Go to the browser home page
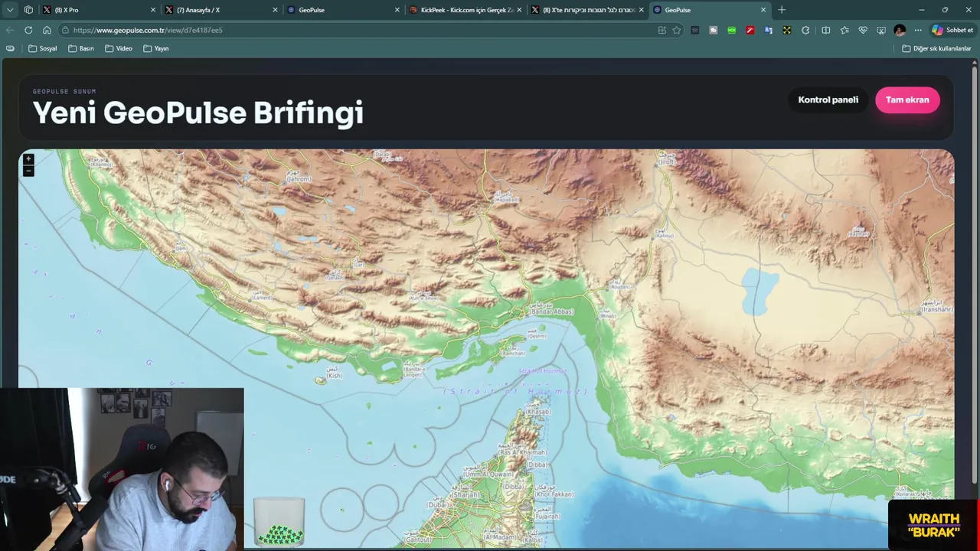The width and height of the screenshot is (980, 551). click(47, 30)
